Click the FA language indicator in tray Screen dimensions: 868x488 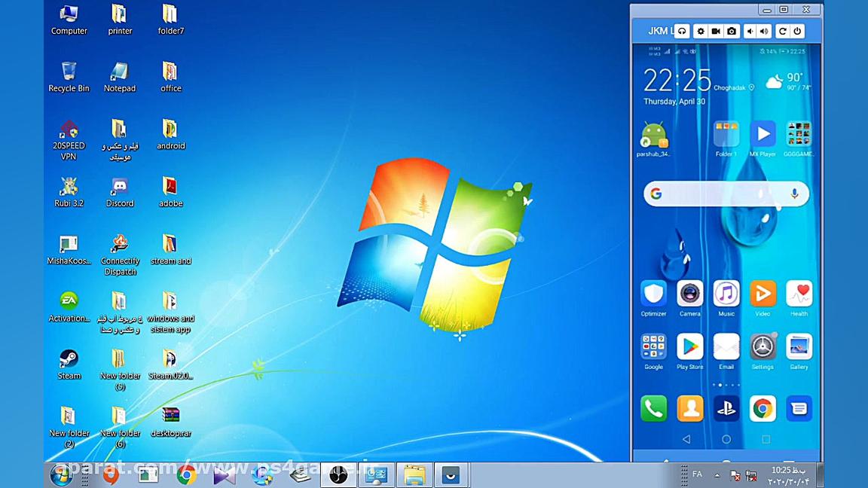(x=697, y=474)
